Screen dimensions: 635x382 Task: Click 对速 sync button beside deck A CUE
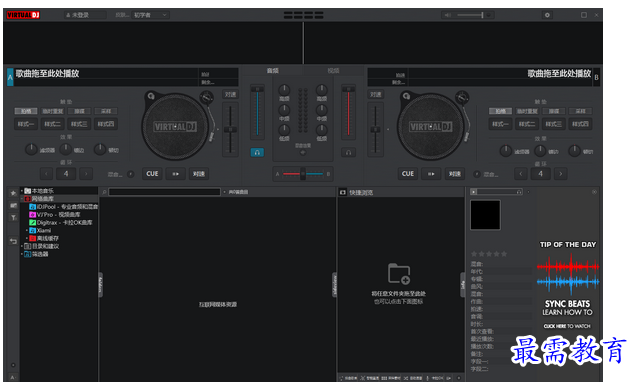click(198, 174)
